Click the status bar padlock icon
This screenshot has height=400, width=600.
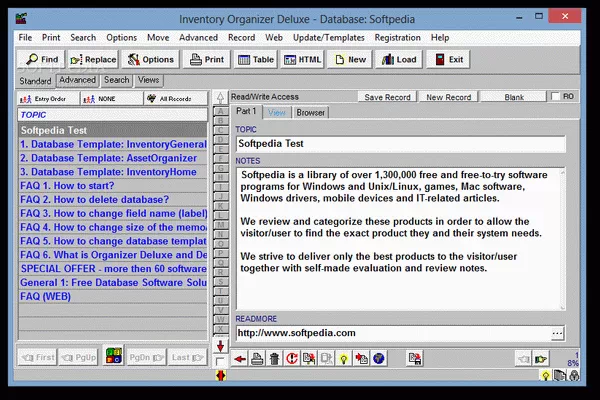[x=574, y=376]
